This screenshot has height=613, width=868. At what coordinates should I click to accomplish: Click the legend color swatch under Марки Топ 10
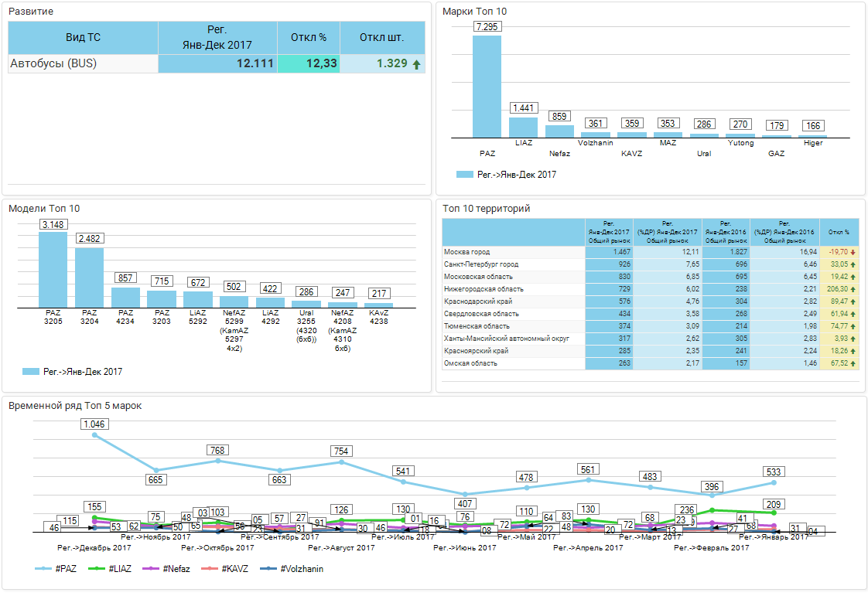point(464,175)
